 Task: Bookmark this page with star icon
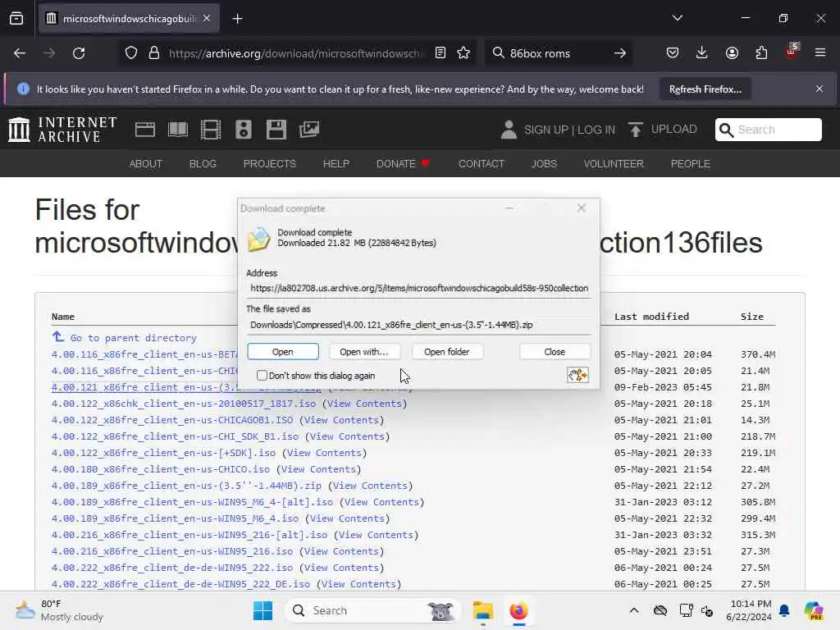[463, 53]
